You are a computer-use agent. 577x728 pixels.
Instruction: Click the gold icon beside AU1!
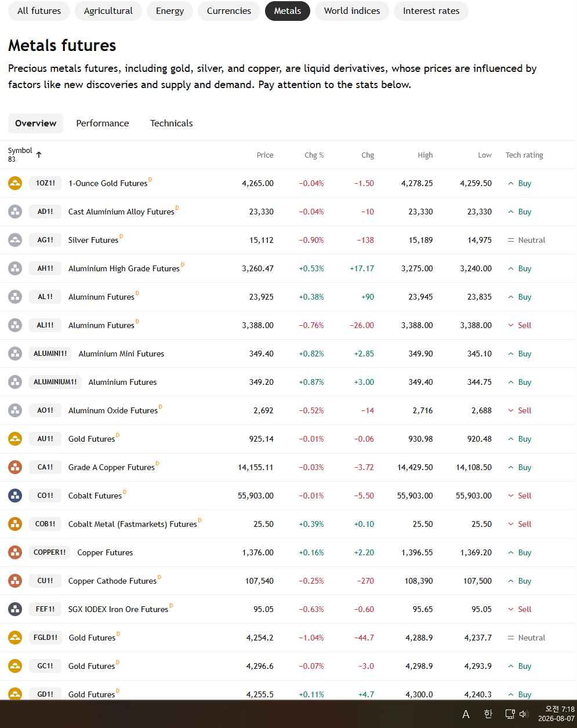coord(15,439)
